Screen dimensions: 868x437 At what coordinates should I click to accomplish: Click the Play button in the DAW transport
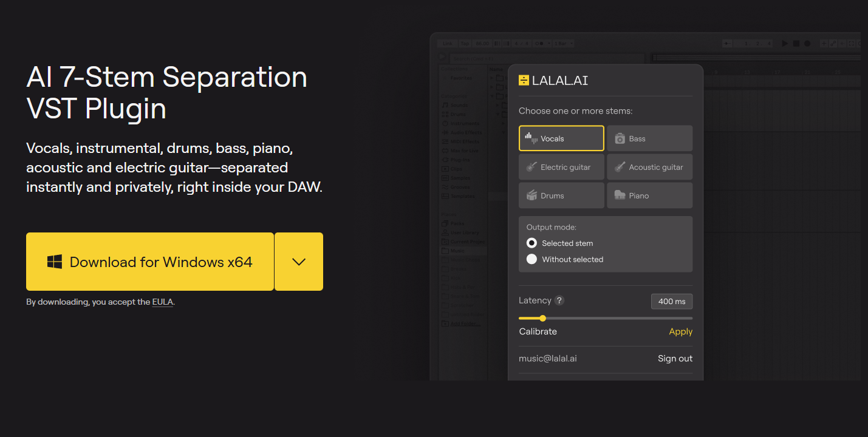pos(785,44)
